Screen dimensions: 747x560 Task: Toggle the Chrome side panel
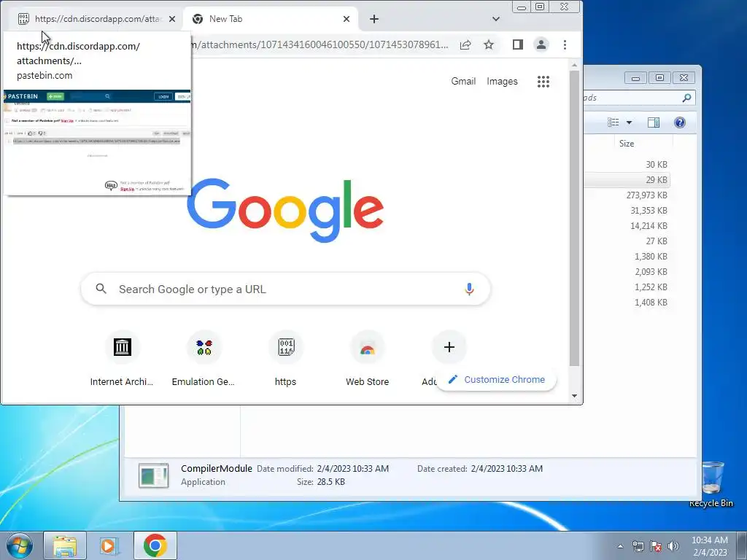518,44
